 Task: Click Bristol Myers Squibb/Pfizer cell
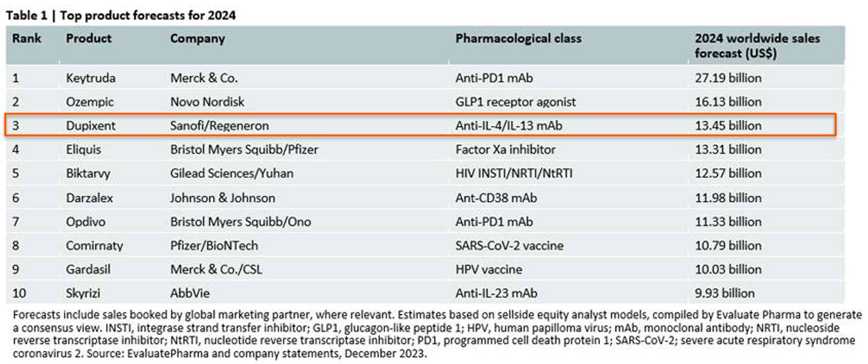click(244, 149)
